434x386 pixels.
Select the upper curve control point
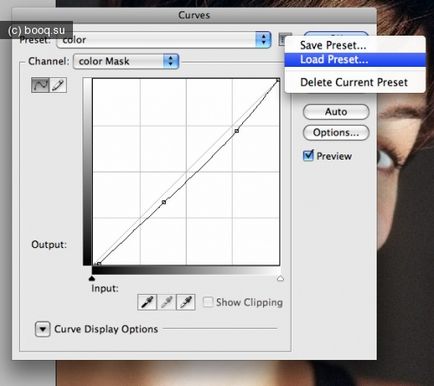[x=237, y=131]
